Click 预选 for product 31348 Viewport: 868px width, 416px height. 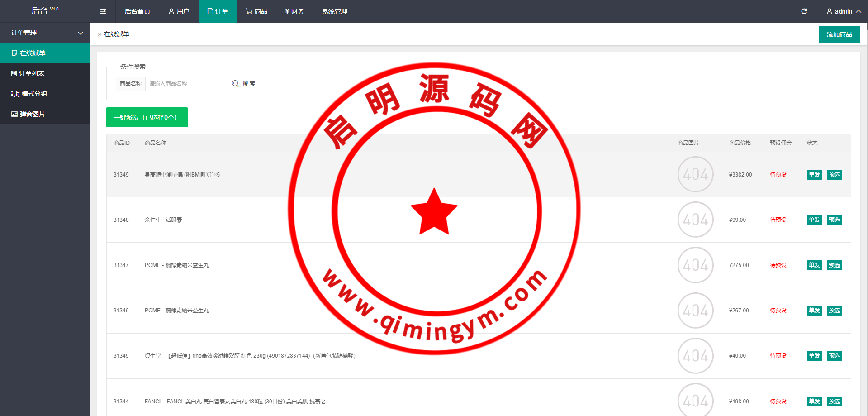[x=834, y=220]
